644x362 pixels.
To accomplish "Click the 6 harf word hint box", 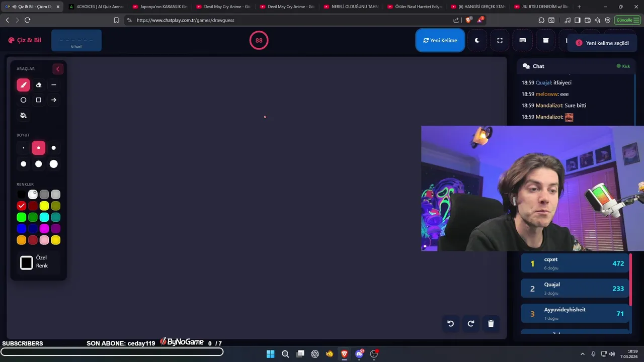I will tap(76, 41).
